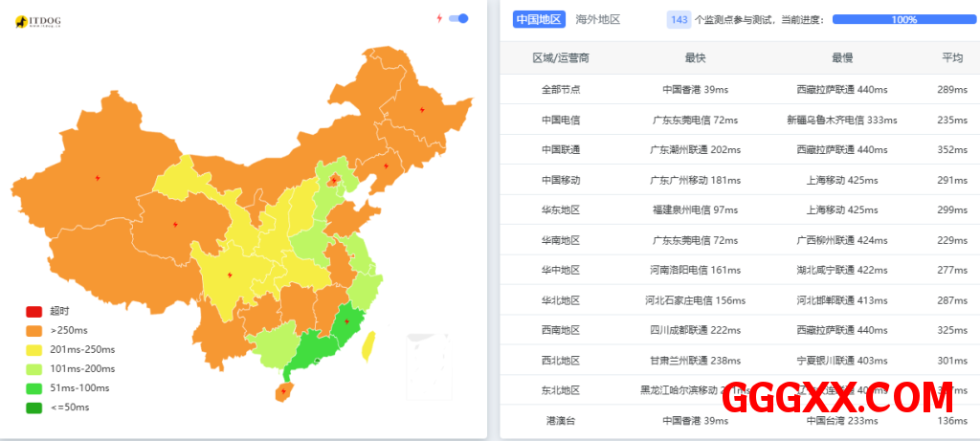Click the lightning marker on Xinjiang
Screen dimensions: 980x441
[x=97, y=177]
